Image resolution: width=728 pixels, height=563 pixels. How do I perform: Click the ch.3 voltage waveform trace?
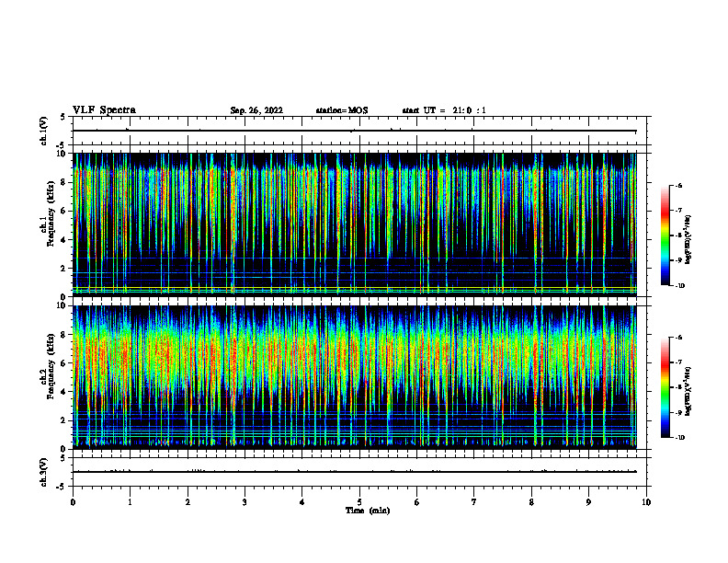click(355, 472)
